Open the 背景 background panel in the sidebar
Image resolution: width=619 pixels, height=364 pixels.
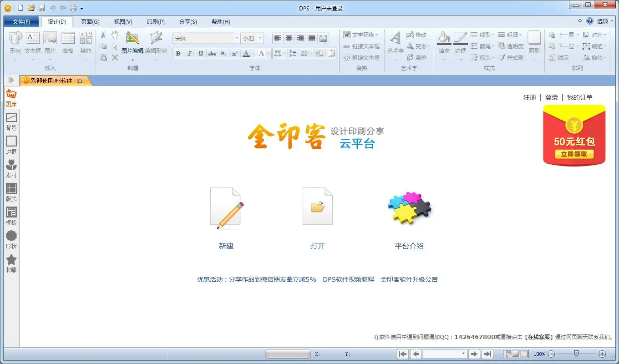click(11, 121)
